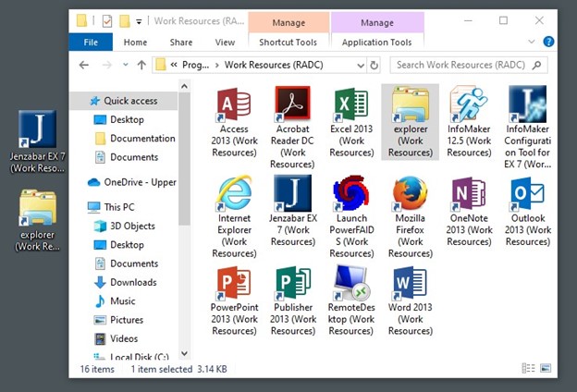Open 3D Objects in sidebar
Viewport: 577px width, 392px height.
point(125,226)
